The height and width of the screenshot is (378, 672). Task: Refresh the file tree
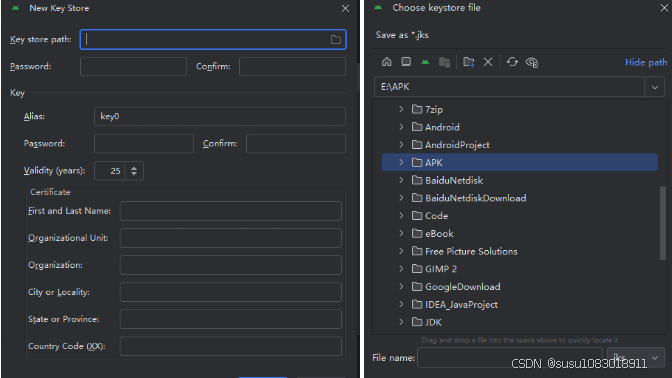coord(512,62)
